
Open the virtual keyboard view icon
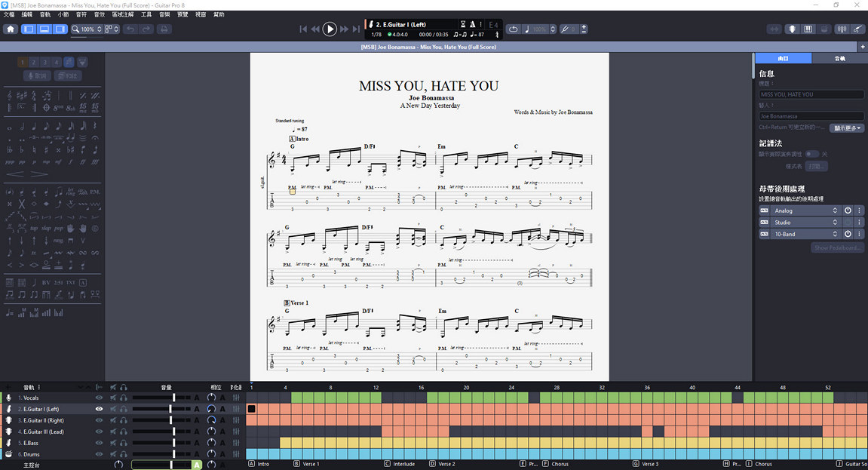pyautogui.click(x=808, y=29)
